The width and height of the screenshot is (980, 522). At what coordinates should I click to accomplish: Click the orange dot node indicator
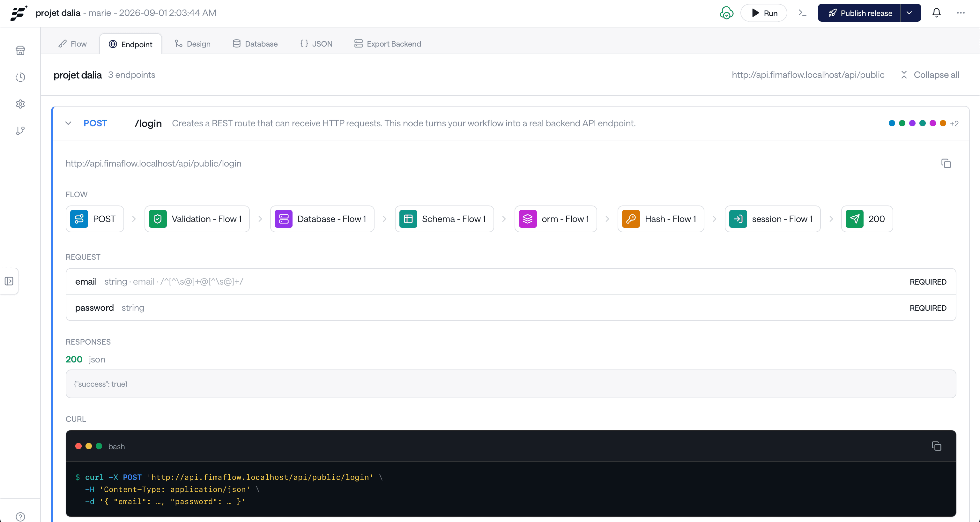coord(943,123)
